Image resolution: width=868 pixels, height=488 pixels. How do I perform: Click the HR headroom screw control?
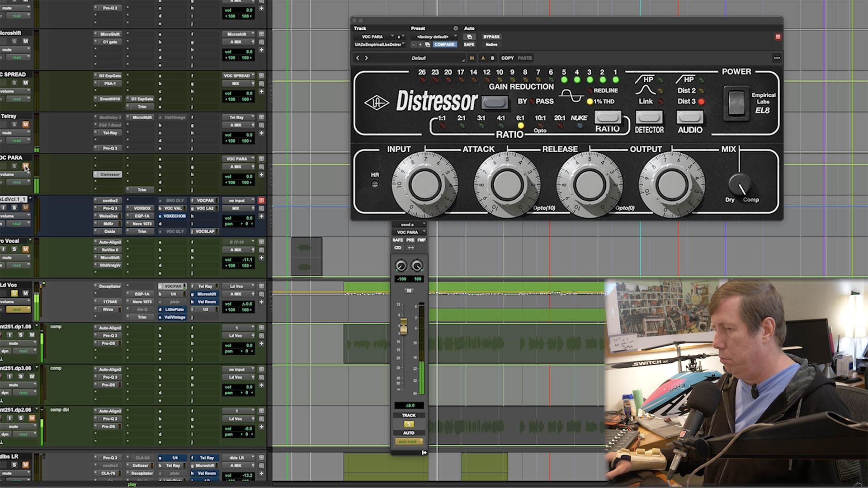[x=375, y=184]
